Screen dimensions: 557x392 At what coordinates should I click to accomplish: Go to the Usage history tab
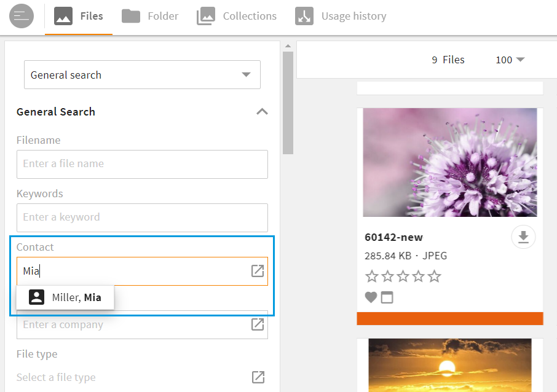[341, 16]
